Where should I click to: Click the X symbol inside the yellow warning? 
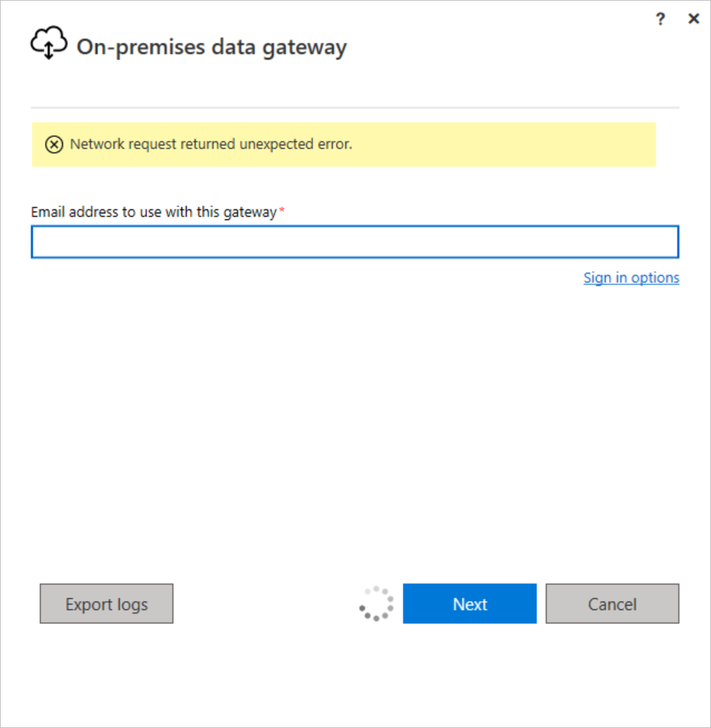tap(53, 144)
